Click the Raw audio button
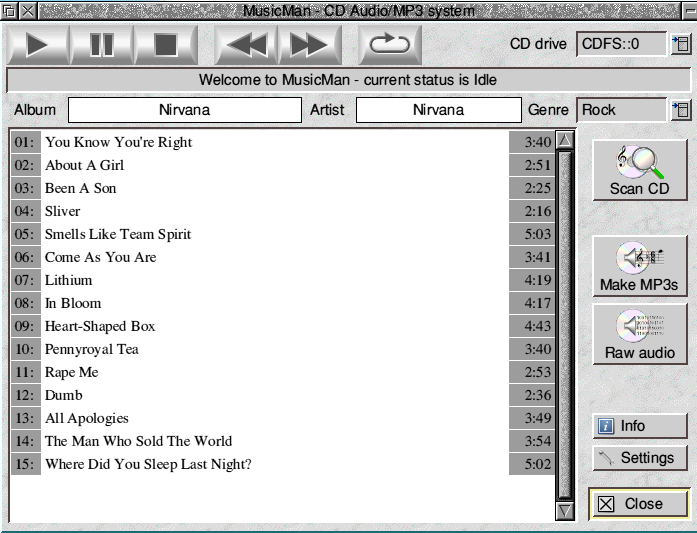697x533 pixels. 640,334
